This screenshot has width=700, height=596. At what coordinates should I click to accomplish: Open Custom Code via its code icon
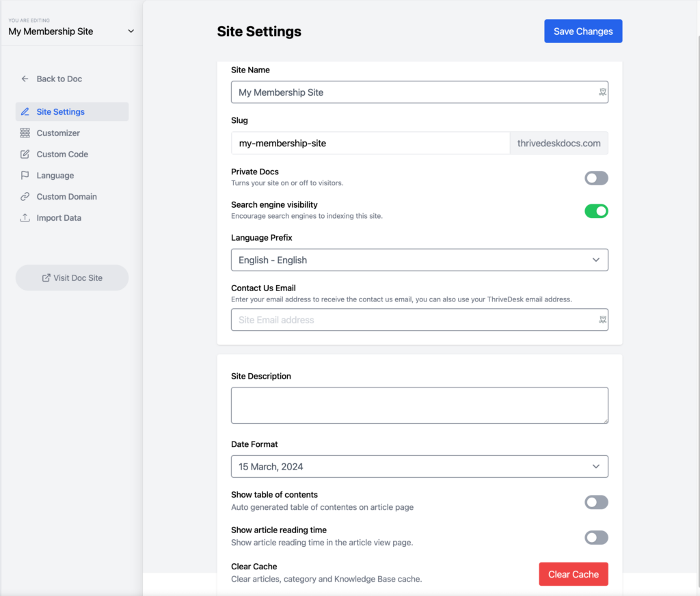point(26,154)
